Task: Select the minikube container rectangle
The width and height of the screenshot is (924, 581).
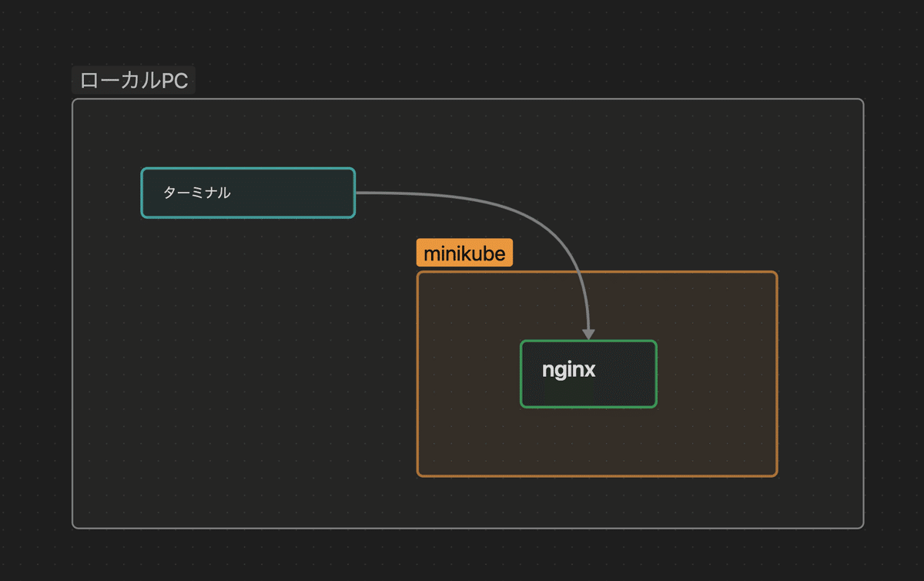Action: [x=597, y=374]
